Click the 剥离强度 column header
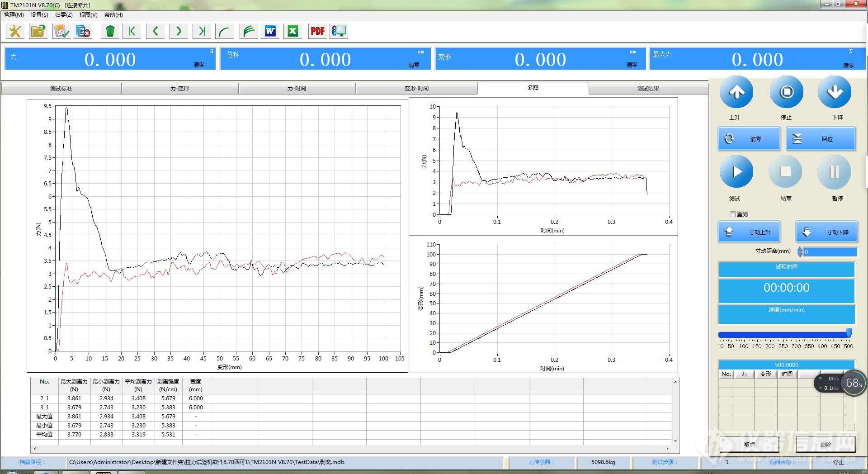The width and height of the screenshot is (868, 474). 168,385
